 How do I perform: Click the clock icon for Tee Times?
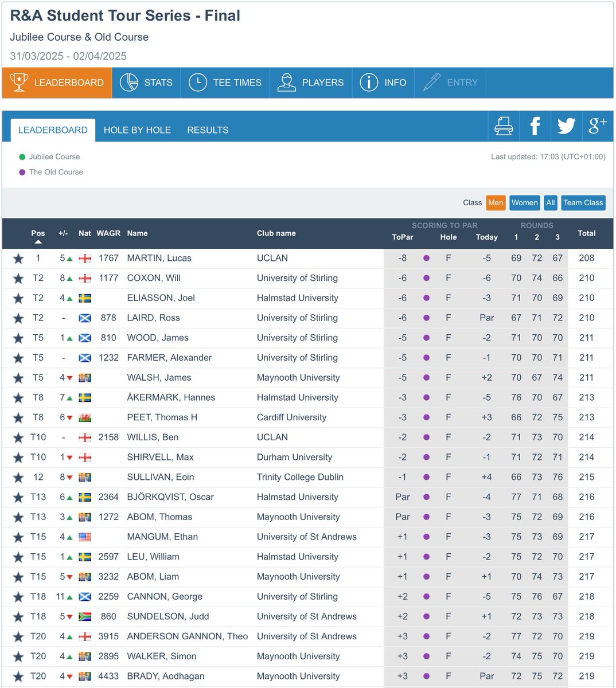pos(198,83)
